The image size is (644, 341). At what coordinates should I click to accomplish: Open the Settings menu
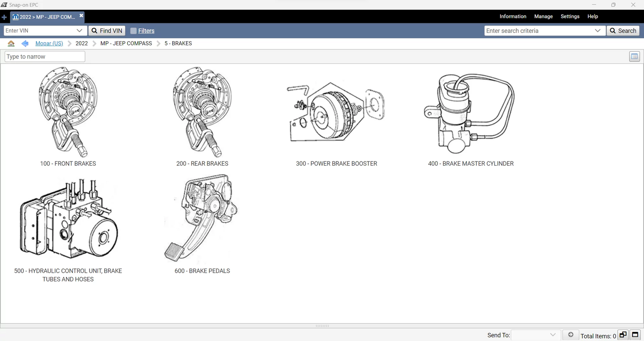point(570,16)
